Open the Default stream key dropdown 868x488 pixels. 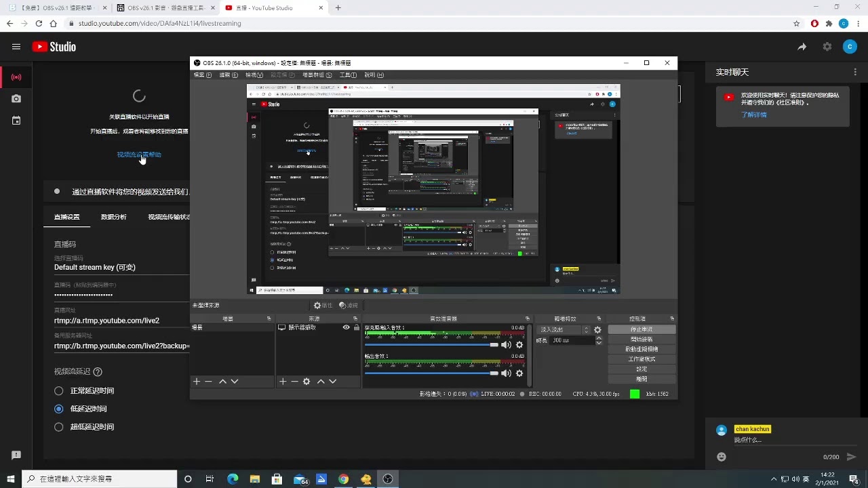tap(121, 267)
